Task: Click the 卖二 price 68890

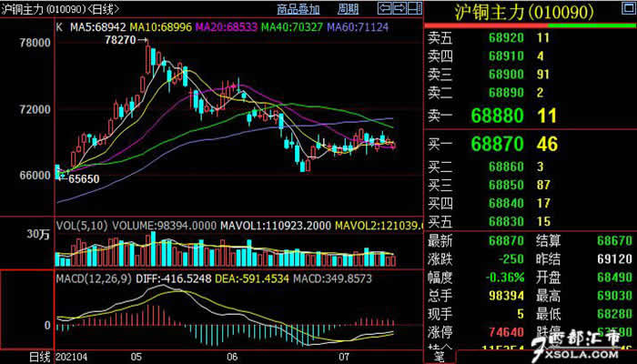Action: click(x=506, y=93)
